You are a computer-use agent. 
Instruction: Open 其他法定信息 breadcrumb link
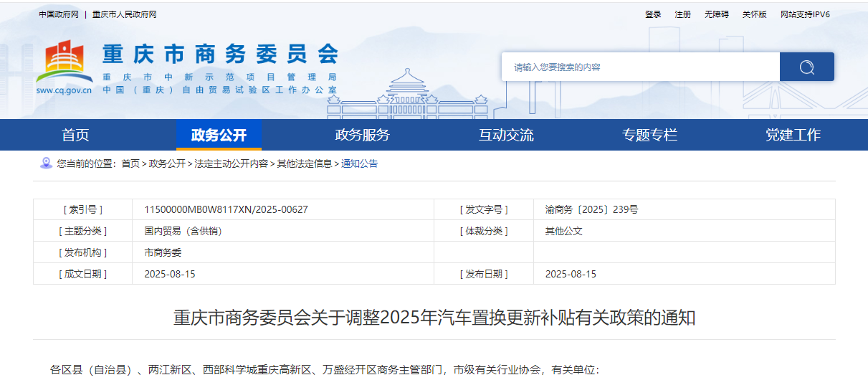[x=305, y=163]
